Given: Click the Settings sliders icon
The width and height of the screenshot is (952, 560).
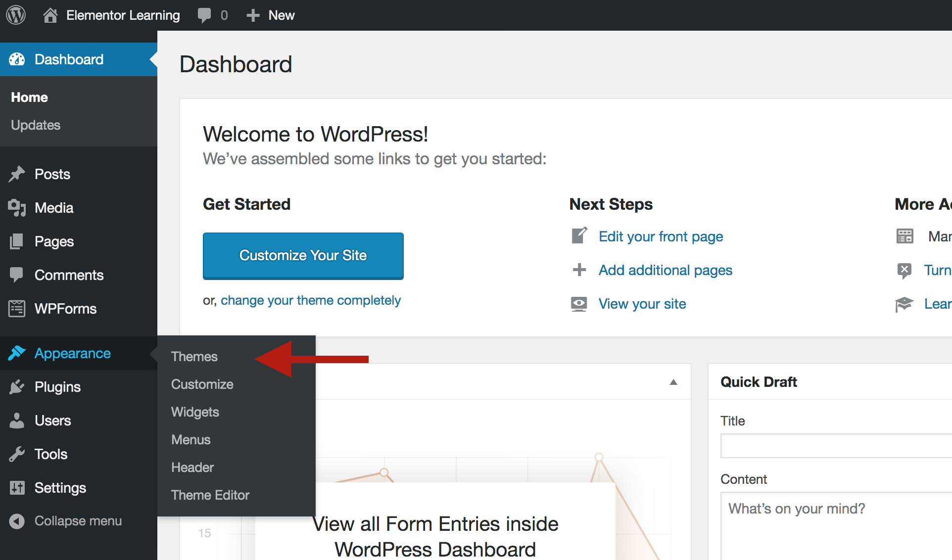Looking at the screenshot, I should [17, 488].
